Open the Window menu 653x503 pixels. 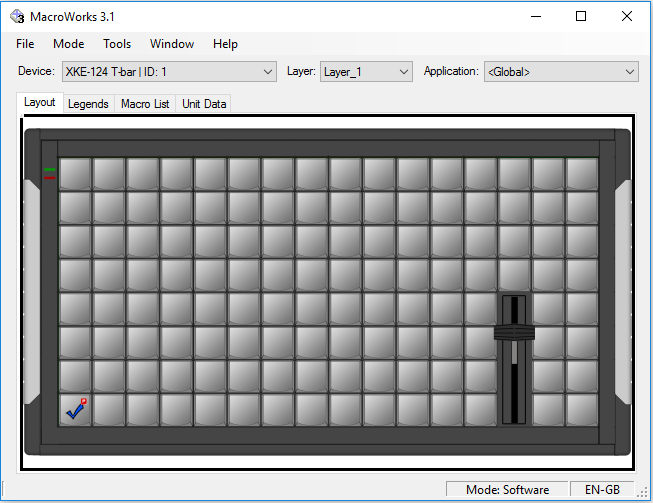pos(172,44)
